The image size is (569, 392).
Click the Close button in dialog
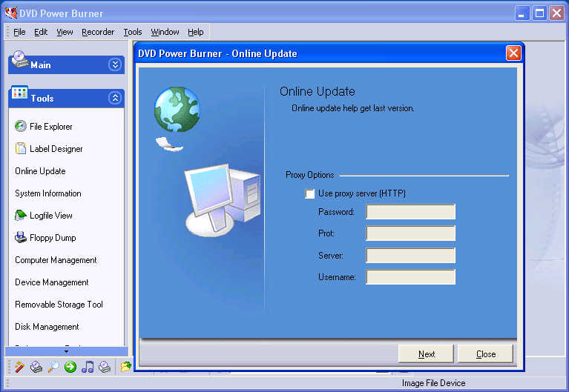(x=485, y=354)
